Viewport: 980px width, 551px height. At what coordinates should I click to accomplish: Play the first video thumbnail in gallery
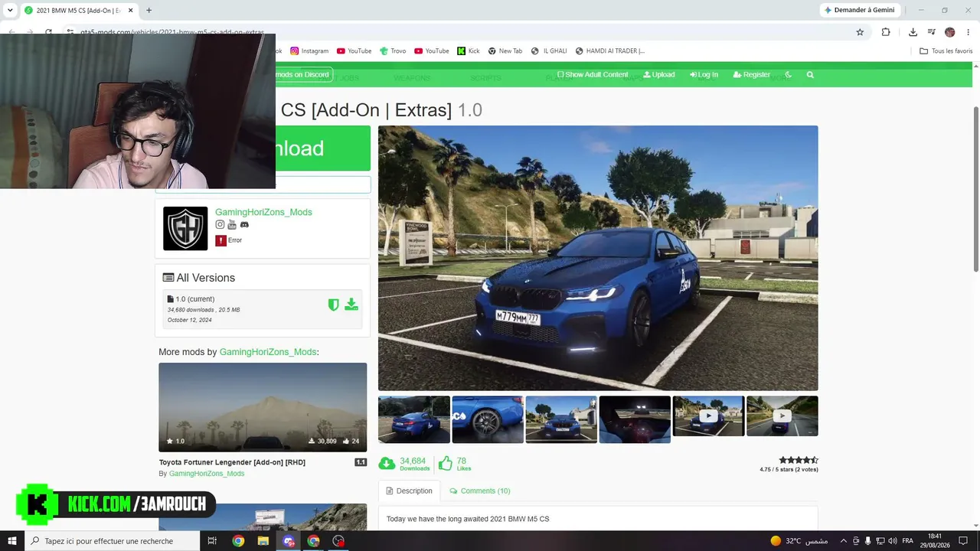pyautogui.click(x=708, y=416)
